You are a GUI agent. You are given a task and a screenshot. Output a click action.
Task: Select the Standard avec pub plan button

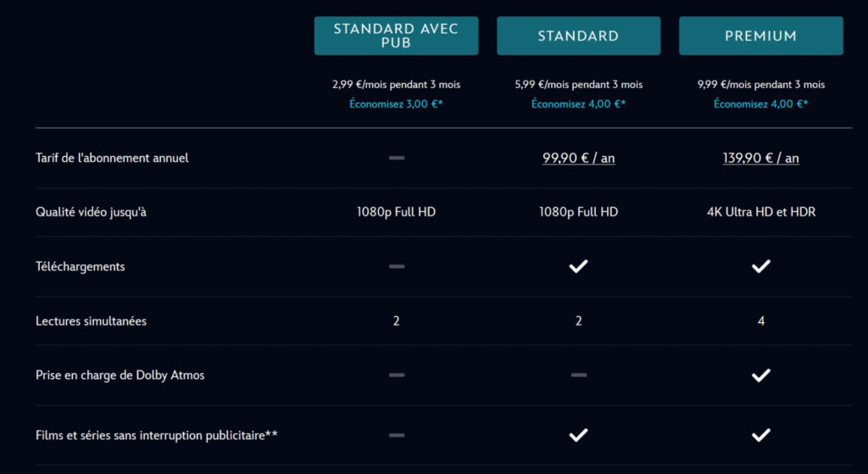click(x=396, y=36)
